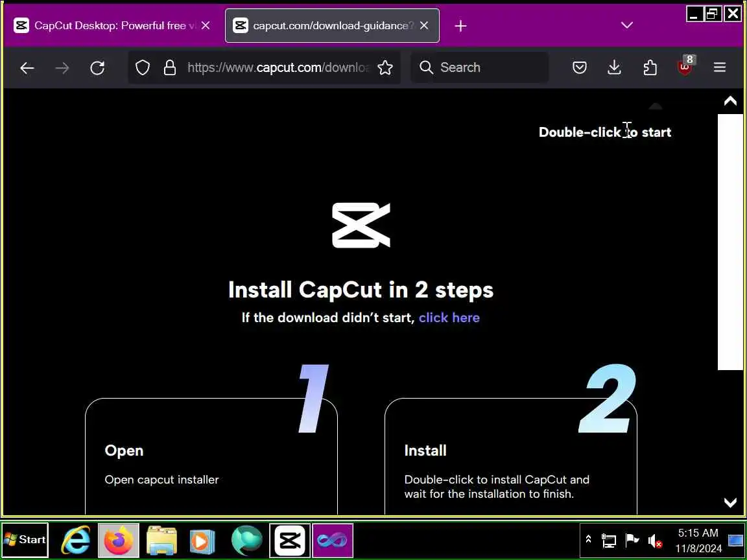The width and height of the screenshot is (747, 560).
Task: Bookmark this page with star
Action: coord(385,67)
